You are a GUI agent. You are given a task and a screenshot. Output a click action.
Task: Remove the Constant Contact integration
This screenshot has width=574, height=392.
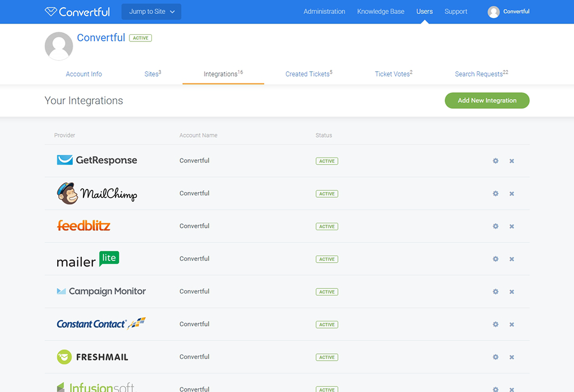pos(512,325)
